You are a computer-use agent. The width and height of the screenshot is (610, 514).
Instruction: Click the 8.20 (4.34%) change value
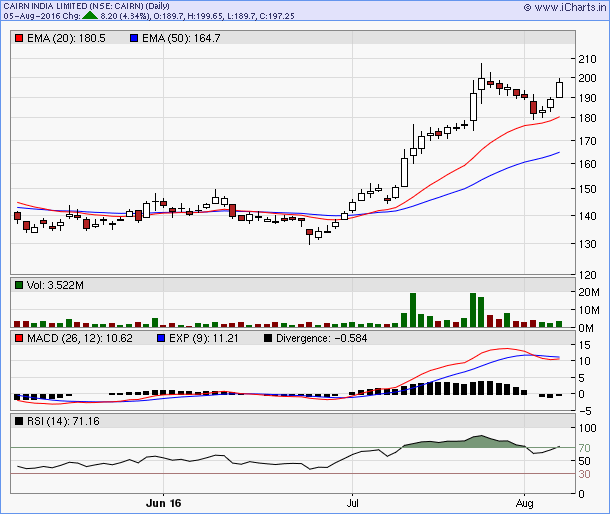pos(125,16)
